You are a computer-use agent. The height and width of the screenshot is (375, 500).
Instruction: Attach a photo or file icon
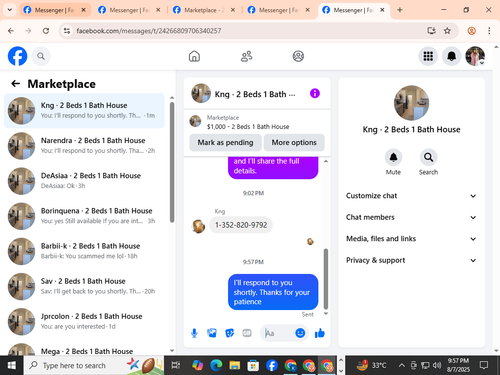212,333
